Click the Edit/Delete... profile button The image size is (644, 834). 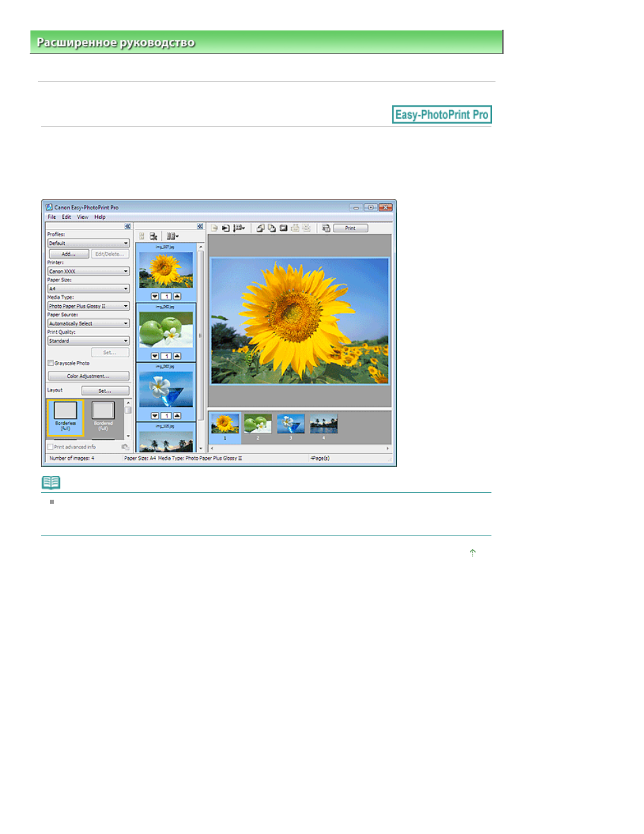pyautogui.click(x=110, y=254)
